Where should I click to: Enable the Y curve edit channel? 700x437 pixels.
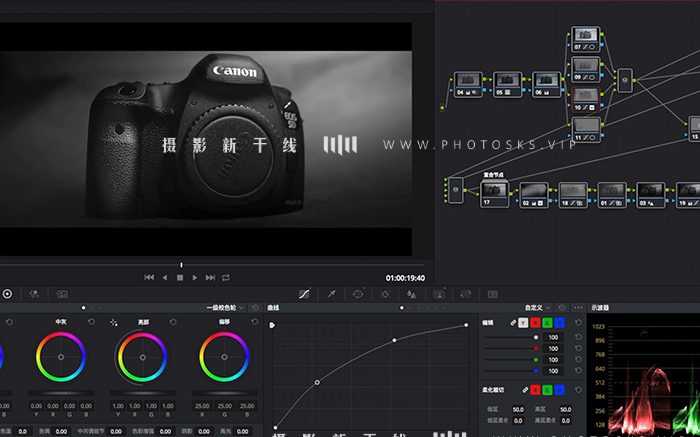coord(523,323)
